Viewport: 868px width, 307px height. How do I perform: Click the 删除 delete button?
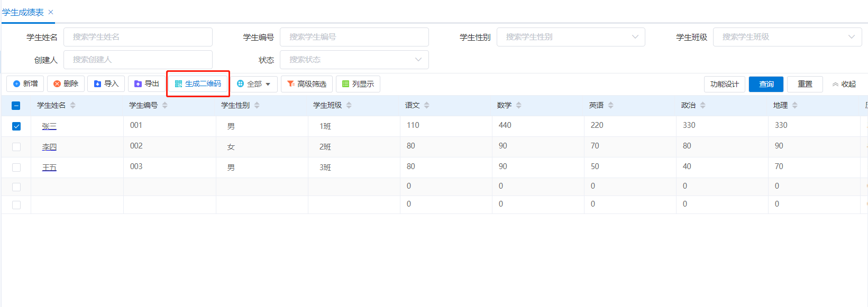click(x=66, y=84)
